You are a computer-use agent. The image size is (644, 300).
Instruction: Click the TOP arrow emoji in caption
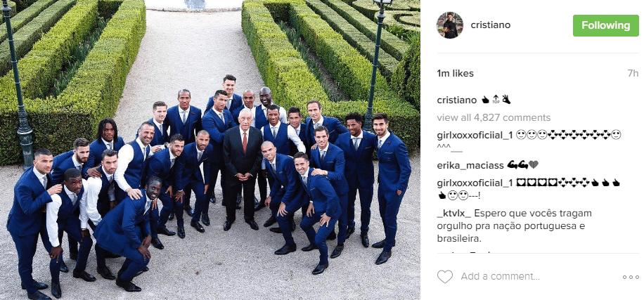tap(496, 100)
